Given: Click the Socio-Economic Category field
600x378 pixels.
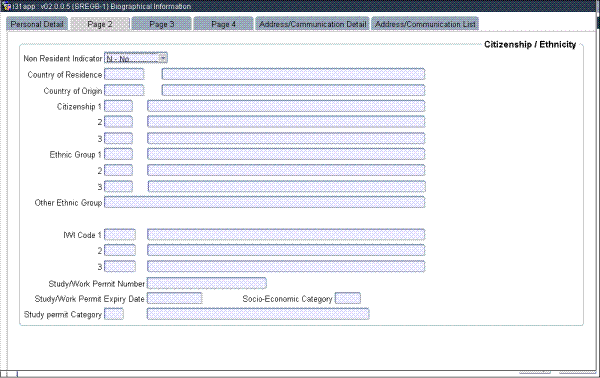Looking at the screenshot, I should (348, 298).
